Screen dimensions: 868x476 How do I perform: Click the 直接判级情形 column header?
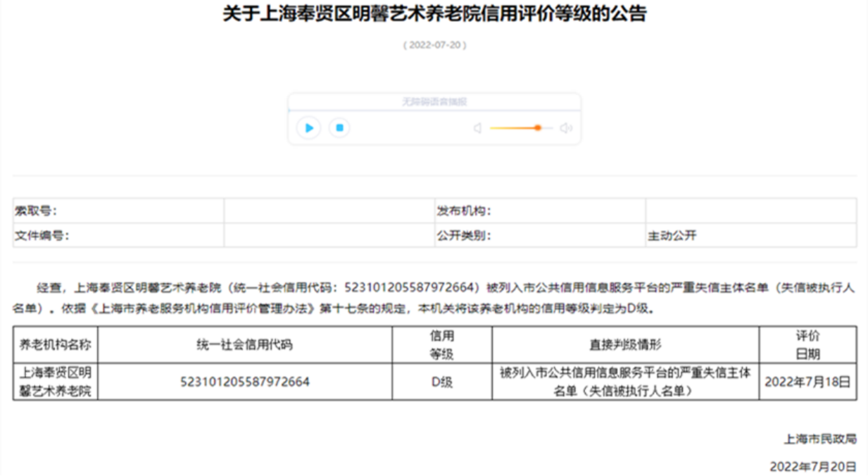pyautogui.click(x=626, y=345)
